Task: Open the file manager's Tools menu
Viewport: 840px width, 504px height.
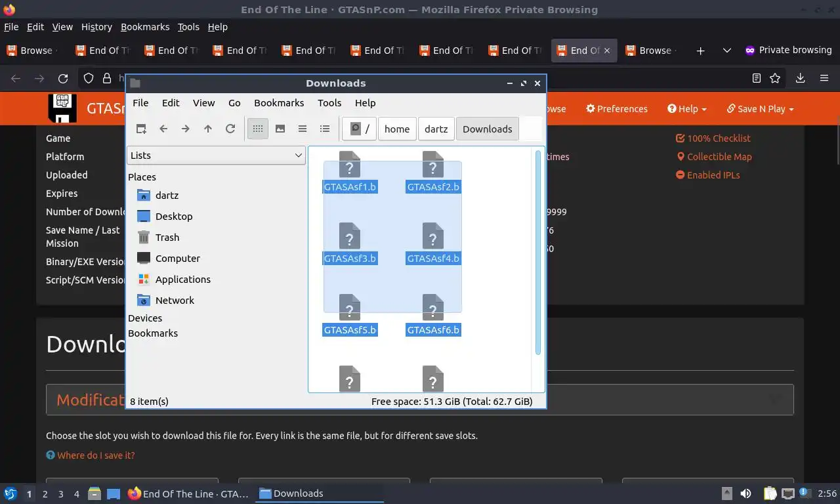Action: coord(329,102)
